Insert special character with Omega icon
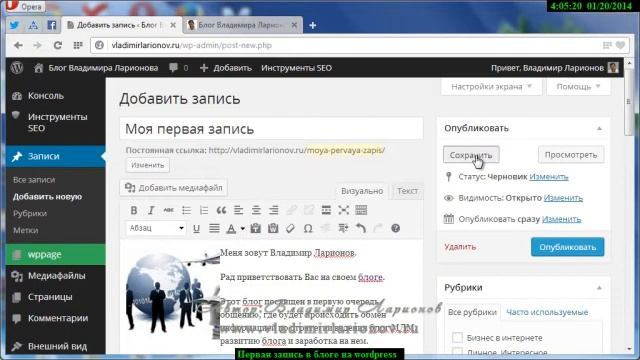Screen dimensions: 640x360 (x=308, y=228)
